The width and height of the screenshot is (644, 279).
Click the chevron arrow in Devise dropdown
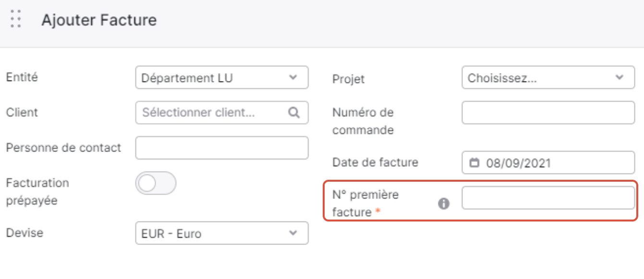tap(293, 233)
